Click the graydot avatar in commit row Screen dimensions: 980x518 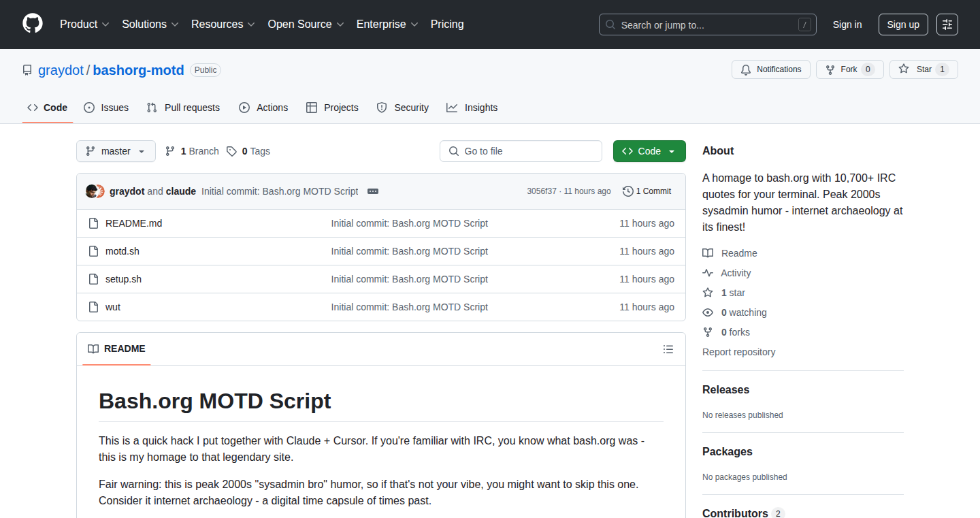[x=91, y=191]
